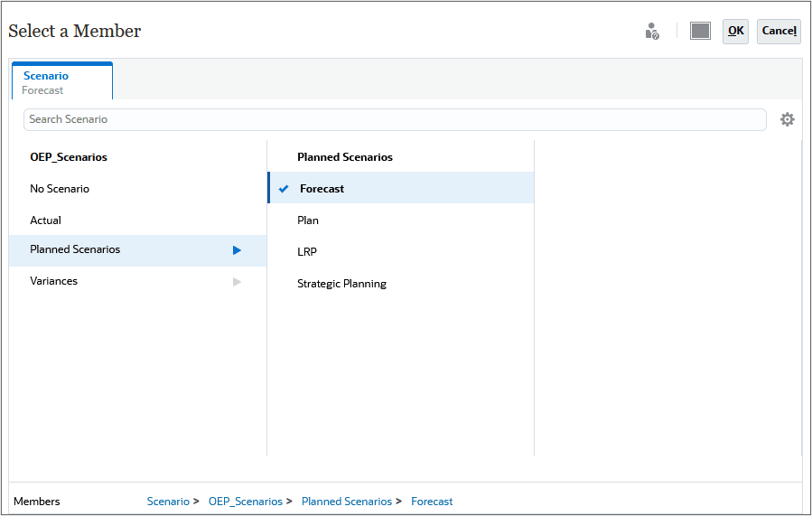Image resolution: width=812 pixels, height=516 pixels.
Task: Dismiss dialog with the Cancel button
Action: [779, 32]
